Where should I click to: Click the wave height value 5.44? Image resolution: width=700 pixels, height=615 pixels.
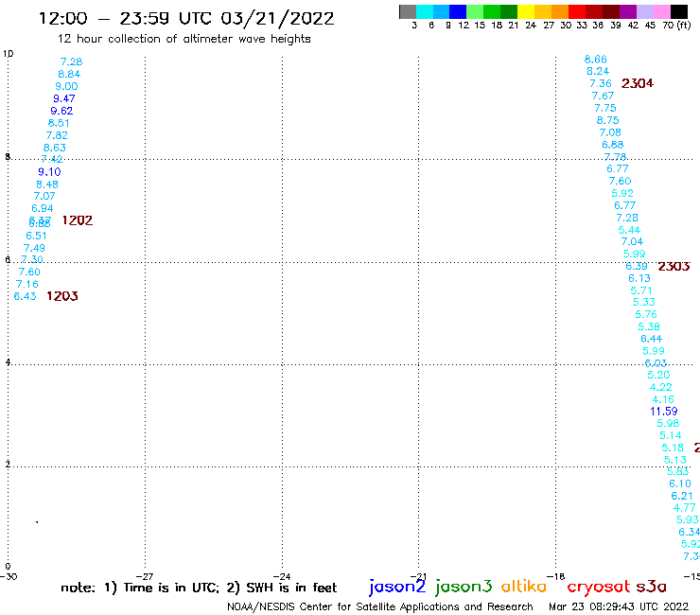coord(629,230)
